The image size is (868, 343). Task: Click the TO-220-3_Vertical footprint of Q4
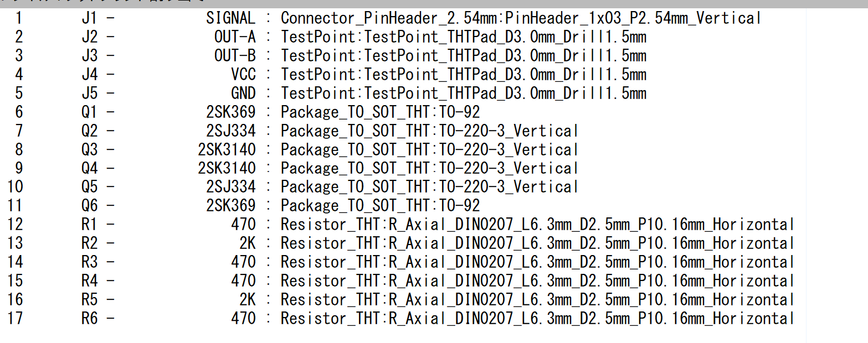tap(509, 168)
